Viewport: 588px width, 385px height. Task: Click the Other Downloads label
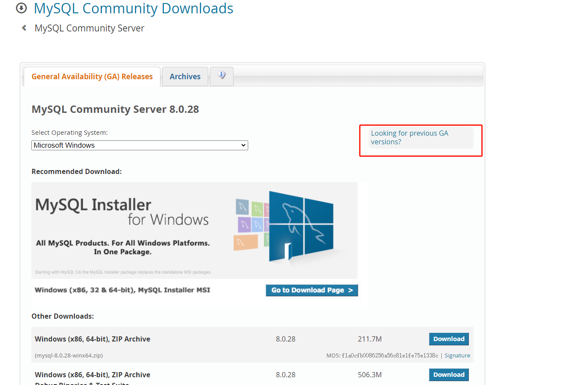pos(63,316)
